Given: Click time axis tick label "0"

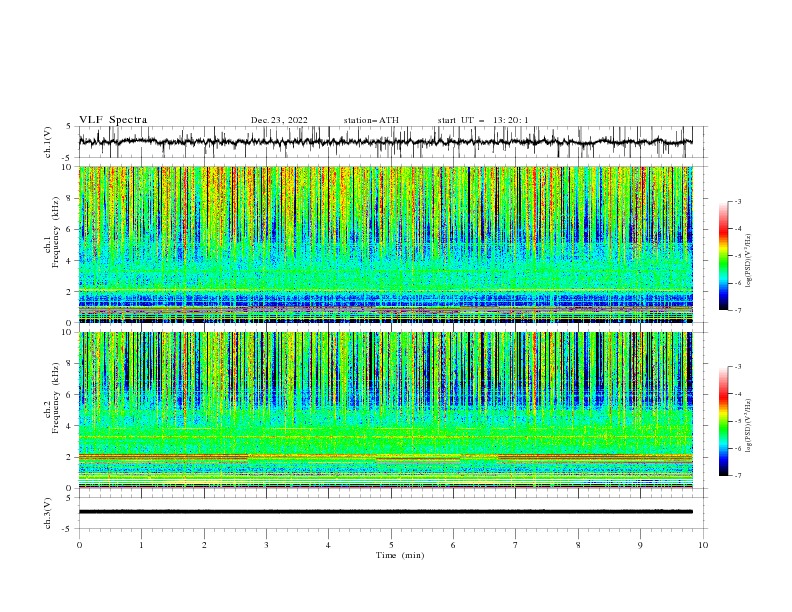Looking at the screenshot, I should [79, 545].
